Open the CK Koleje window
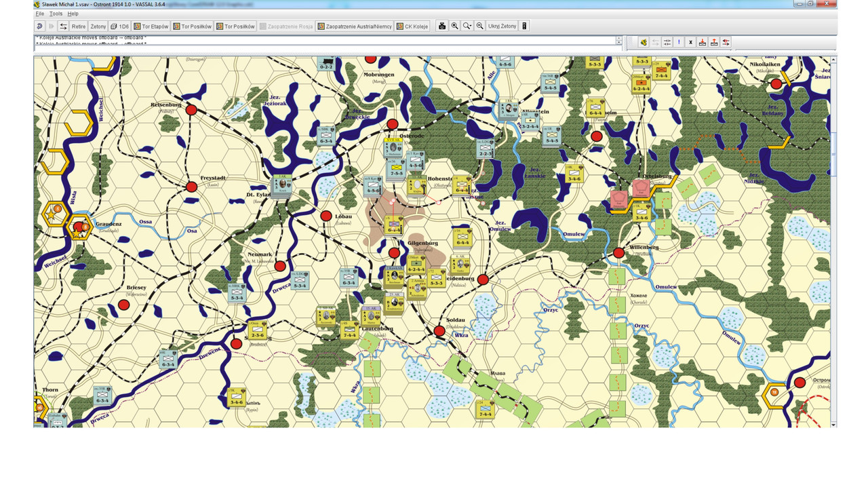 point(412,26)
